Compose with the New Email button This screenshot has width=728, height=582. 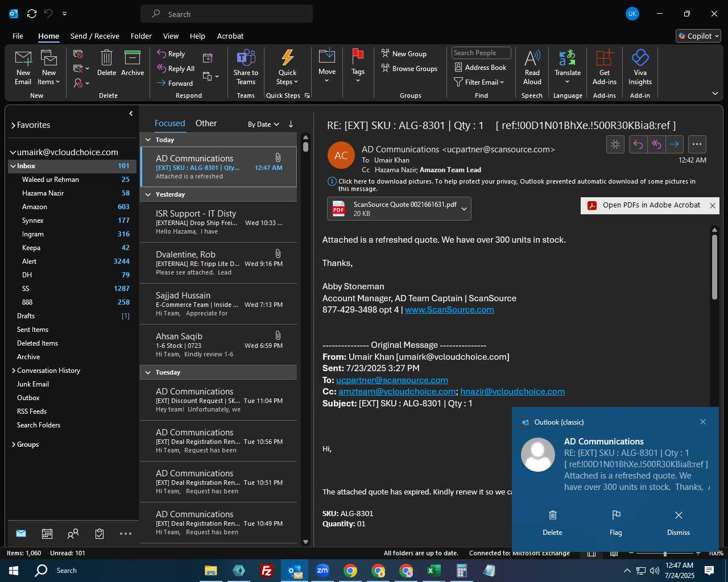[x=23, y=68]
